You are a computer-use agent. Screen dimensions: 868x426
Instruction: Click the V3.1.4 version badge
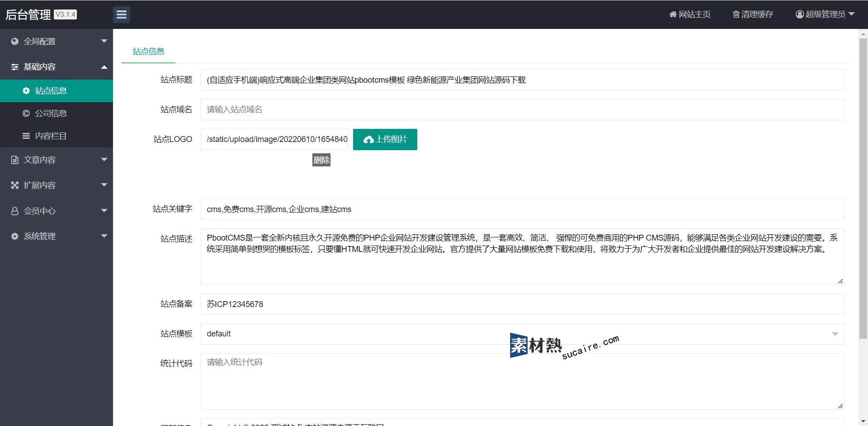point(66,14)
